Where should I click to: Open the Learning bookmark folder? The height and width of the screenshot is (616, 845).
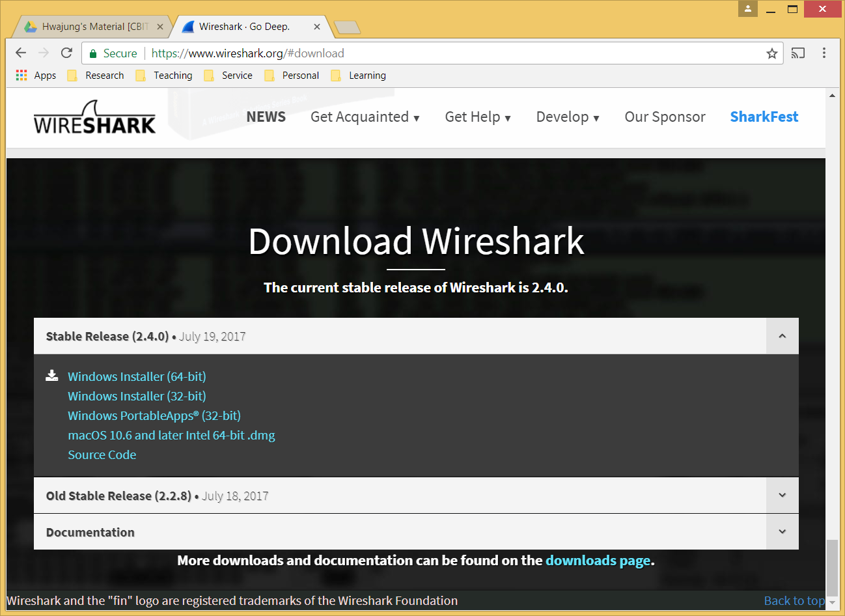(359, 76)
